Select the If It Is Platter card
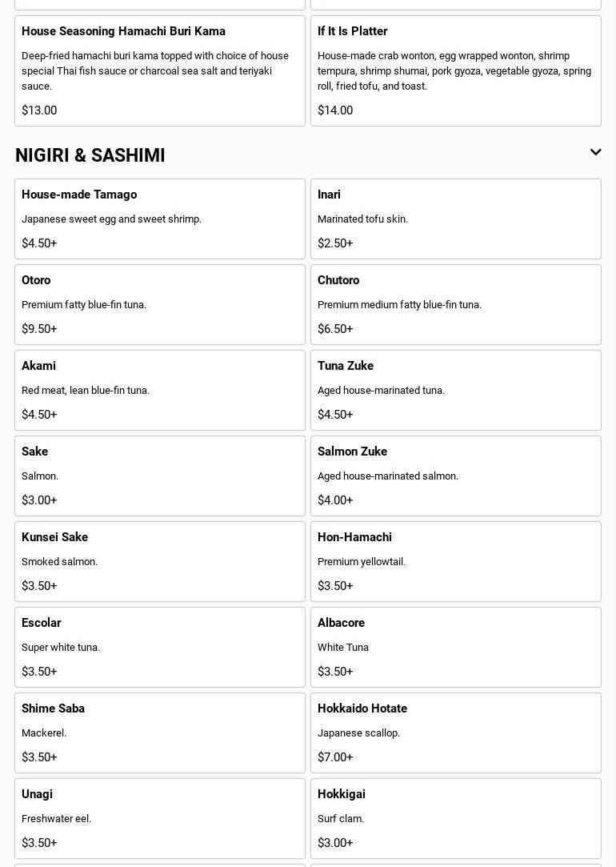 click(455, 70)
